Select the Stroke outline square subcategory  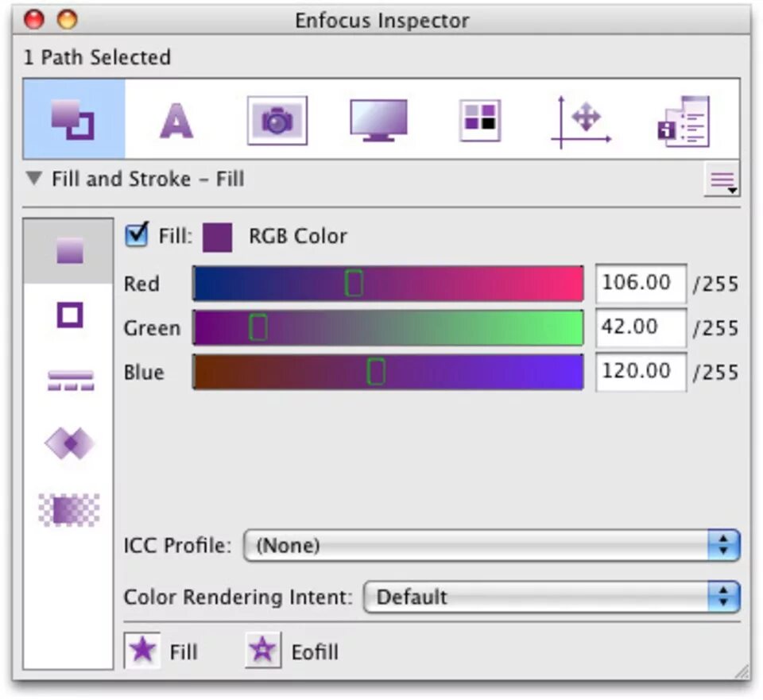70,315
